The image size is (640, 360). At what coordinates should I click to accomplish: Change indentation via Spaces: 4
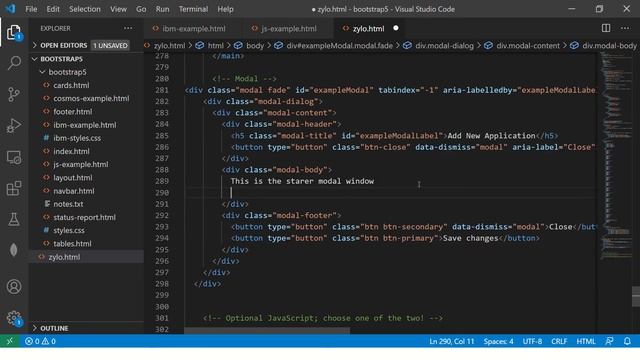tap(498, 341)
